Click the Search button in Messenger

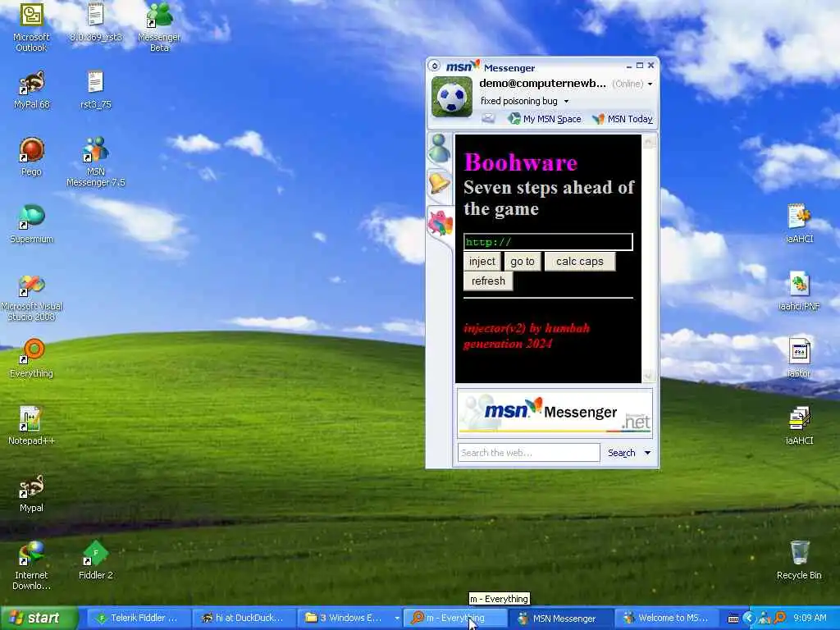[x=622, y=453]
